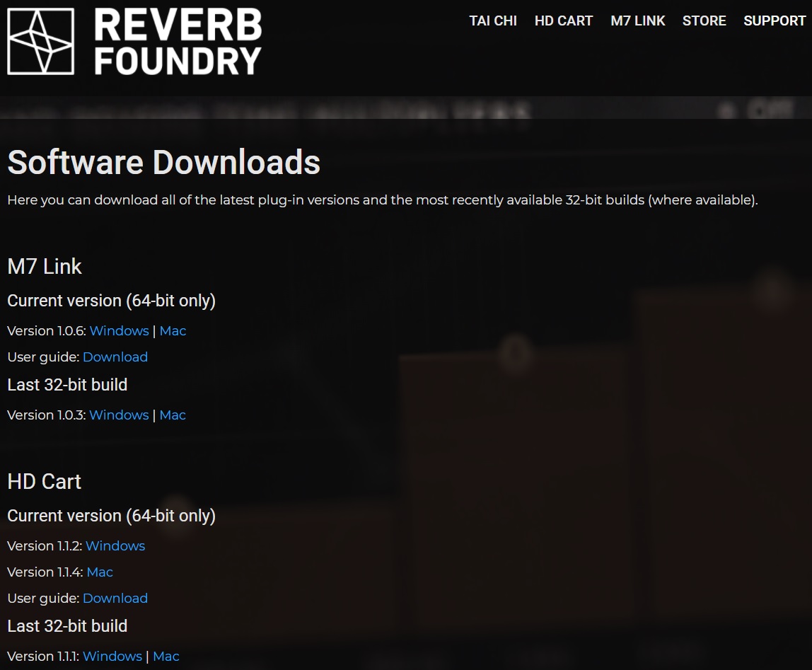Click the Current version (64-bit only) subheading
812x670 pixels.
pyautogui.click(x=111, y=301)
